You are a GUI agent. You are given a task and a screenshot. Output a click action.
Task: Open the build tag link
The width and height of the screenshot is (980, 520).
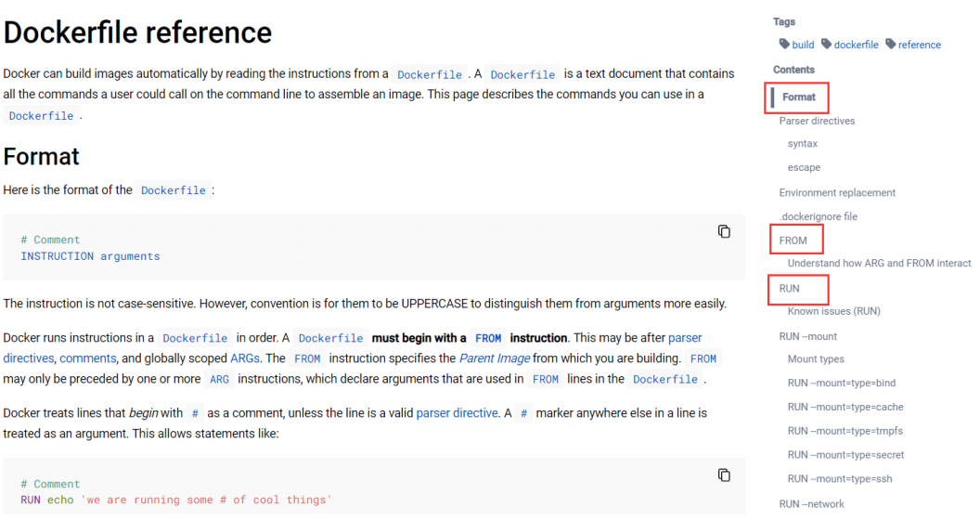(x=803, y=45)
